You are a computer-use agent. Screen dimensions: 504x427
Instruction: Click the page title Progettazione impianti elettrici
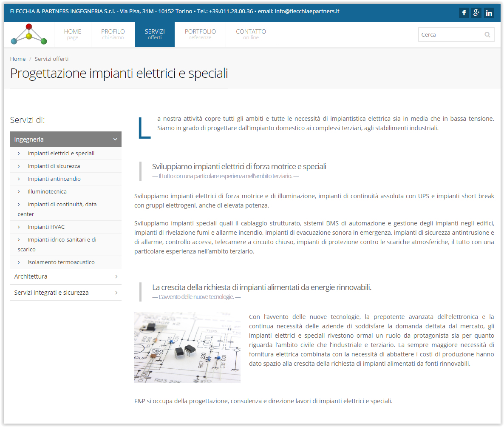click(x=119, y=74)
